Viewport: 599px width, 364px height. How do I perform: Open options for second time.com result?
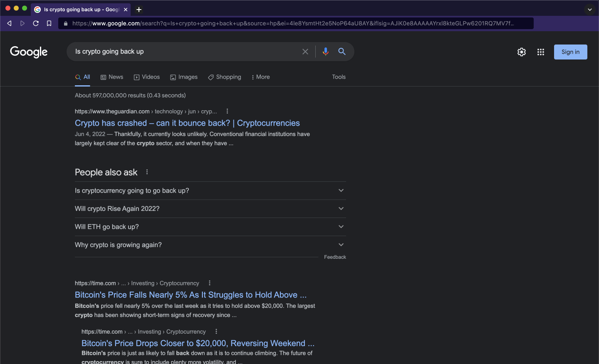216,332
